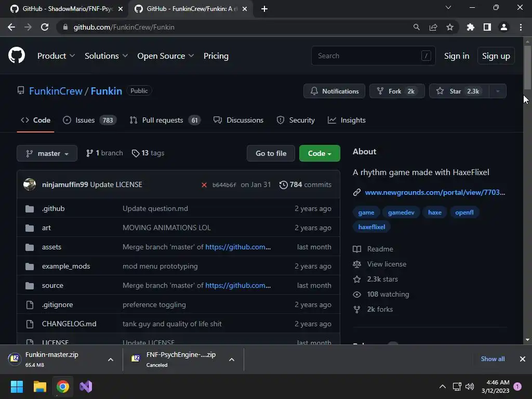Expand the Solutions menu
The image size is (532, 399).
point(106,56)
